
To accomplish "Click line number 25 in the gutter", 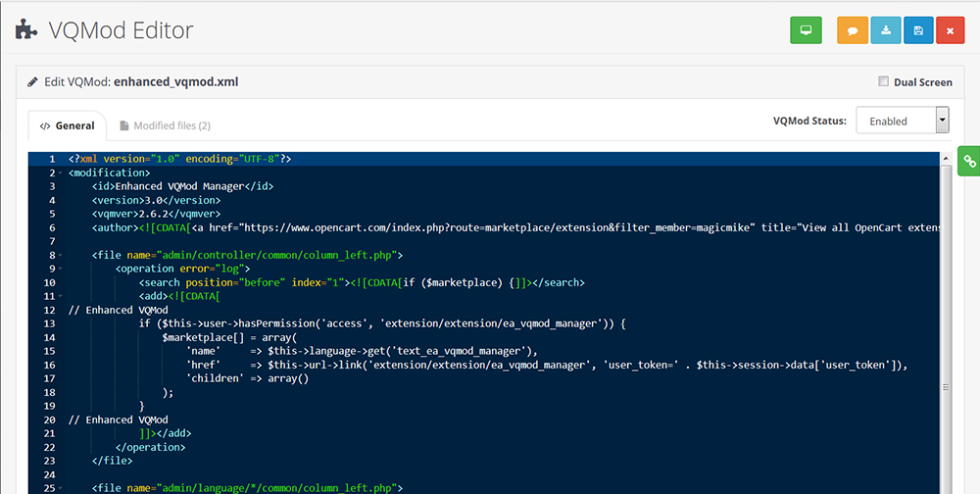I will 49,488.
